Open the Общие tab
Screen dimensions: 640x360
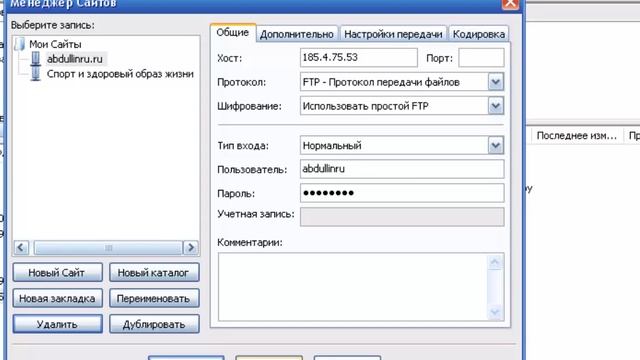tap(233, 33)
